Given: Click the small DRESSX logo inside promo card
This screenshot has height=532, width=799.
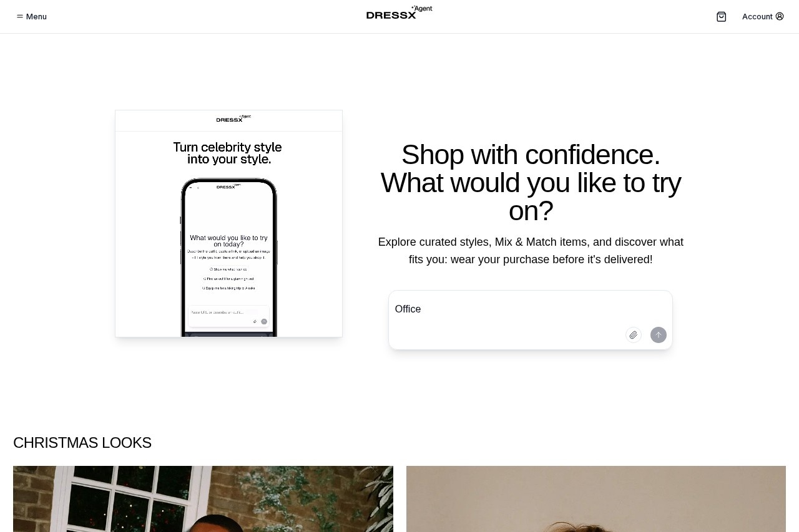Looking at the screenshot, I should (x=233, y=118).
